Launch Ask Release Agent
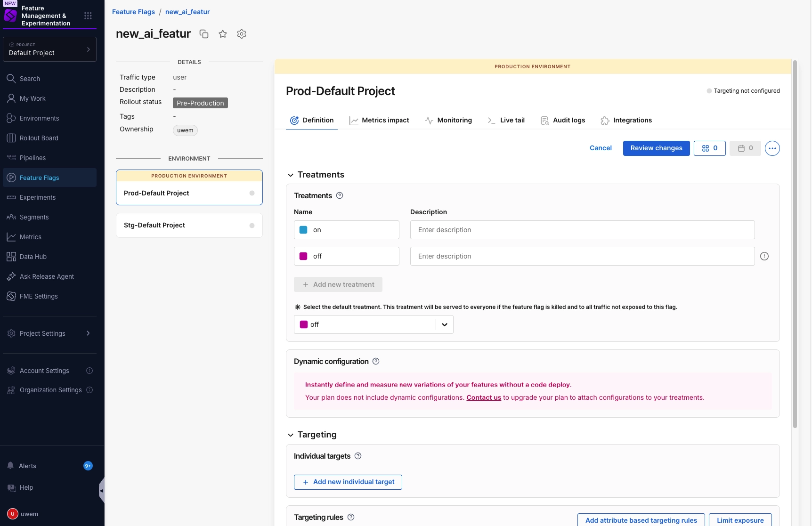The height and width of the screenshot is (526, 812). pos(49,276)
